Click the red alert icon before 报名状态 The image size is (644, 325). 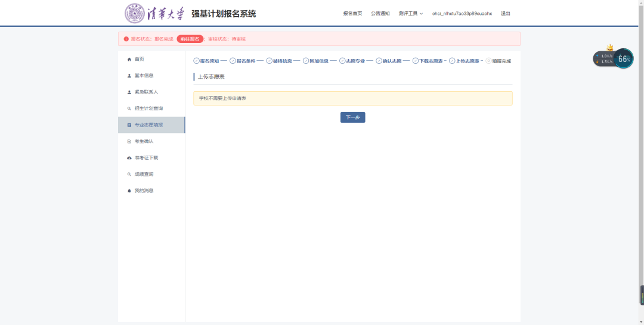pos(126,39)
